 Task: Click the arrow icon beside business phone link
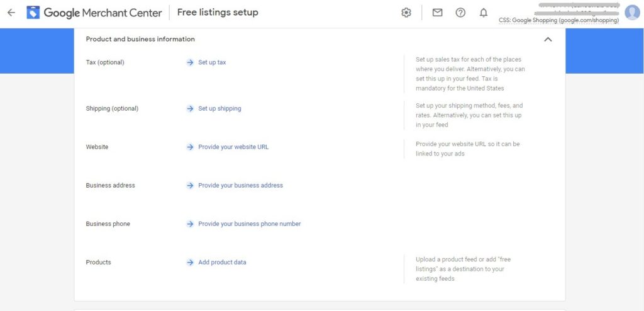click(190, 223)
